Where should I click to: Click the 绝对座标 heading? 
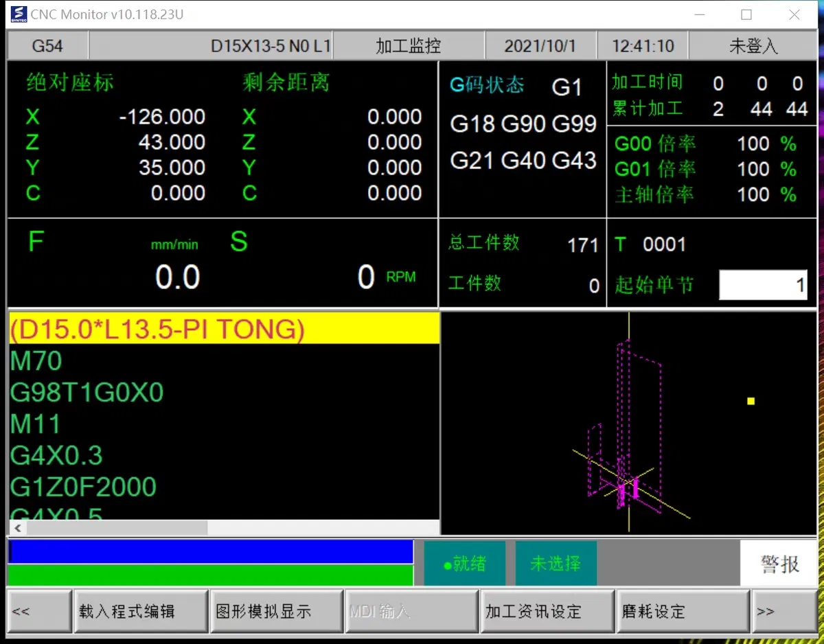click(70, 83)
